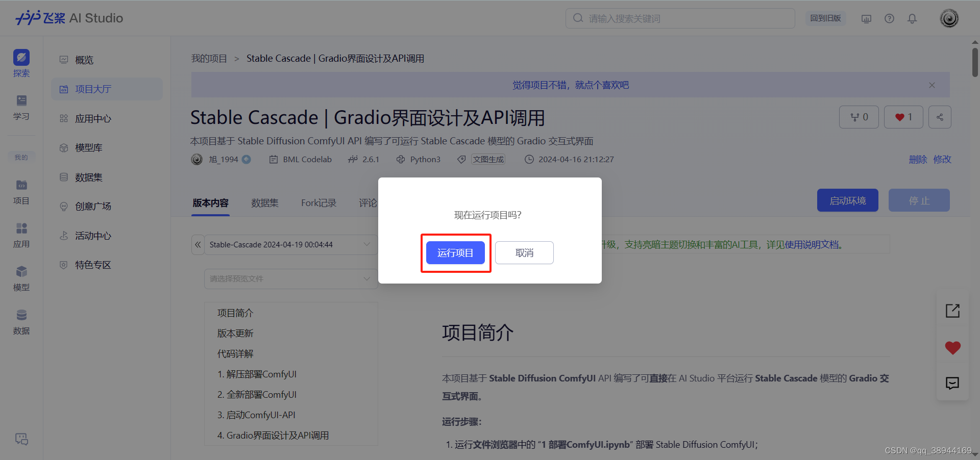Click the 我的项目 breadcrumb link
This screenshot has height=460, width=980.
209,59
